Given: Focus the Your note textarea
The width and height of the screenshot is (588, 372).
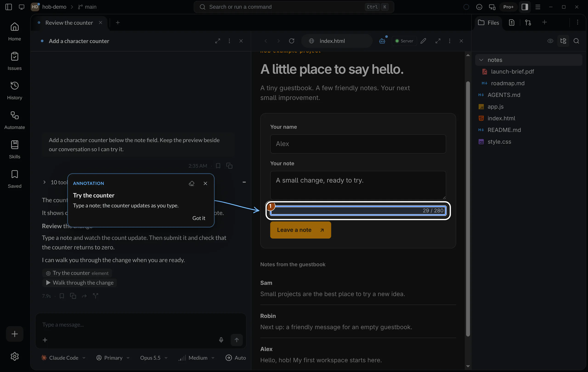Looking at the screenshot, I should pyautogui.click(x=358, y=185).
